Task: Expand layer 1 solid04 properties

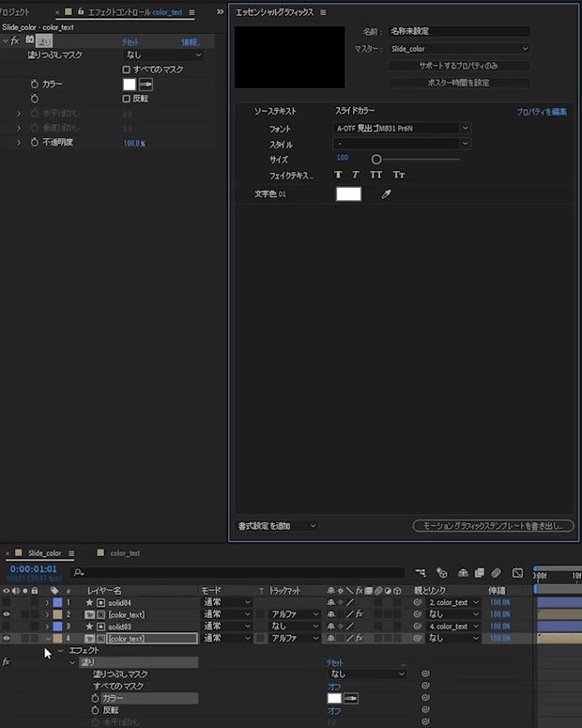Action: tap(47, 603)
